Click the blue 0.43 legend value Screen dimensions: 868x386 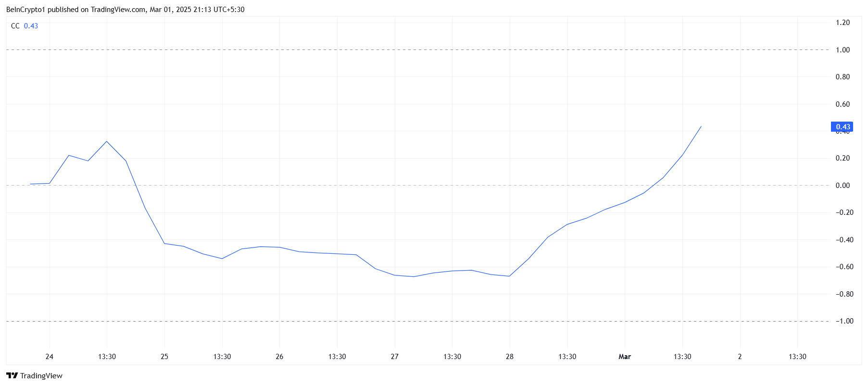coord(31,26)
